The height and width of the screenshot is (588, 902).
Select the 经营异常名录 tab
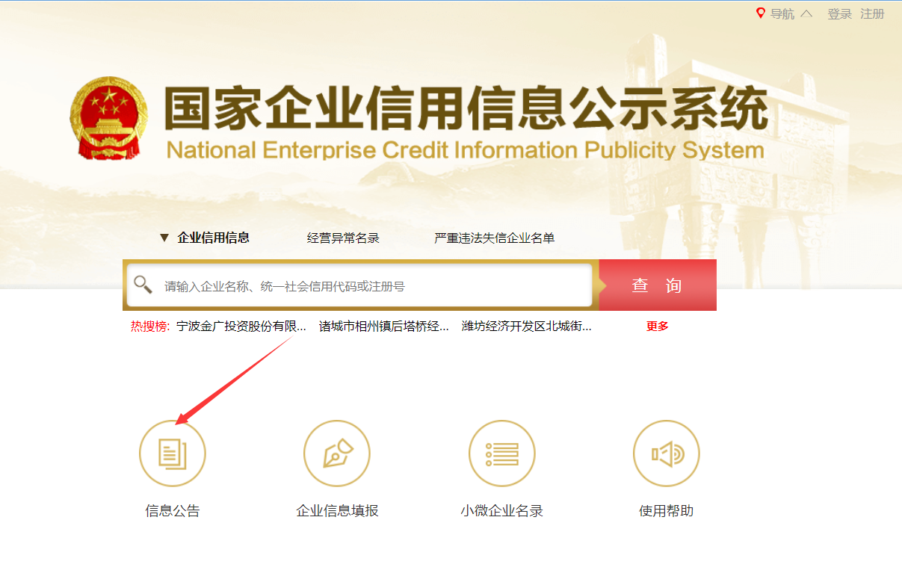point(343,238)
